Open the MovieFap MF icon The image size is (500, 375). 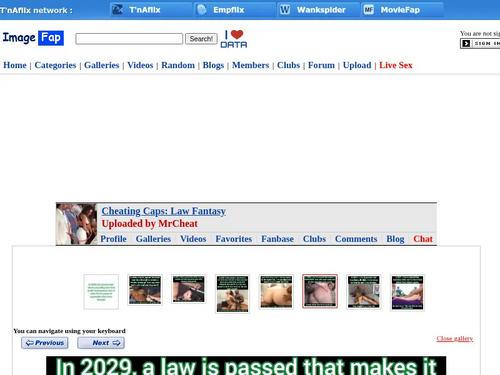(x=369, y=10)
